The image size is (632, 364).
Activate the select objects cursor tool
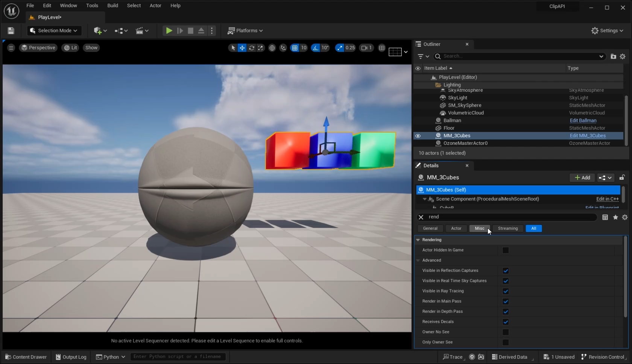click(233, 48)
